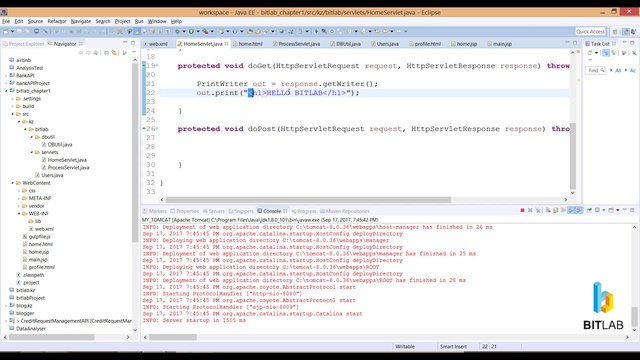
Task: Close the HomeServlet.java editor tab
Action: 227,44
